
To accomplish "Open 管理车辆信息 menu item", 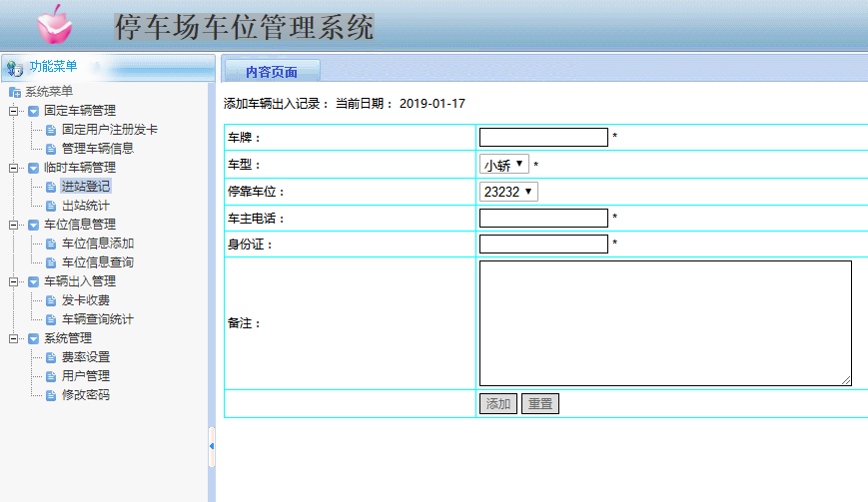I will (98, 148).
